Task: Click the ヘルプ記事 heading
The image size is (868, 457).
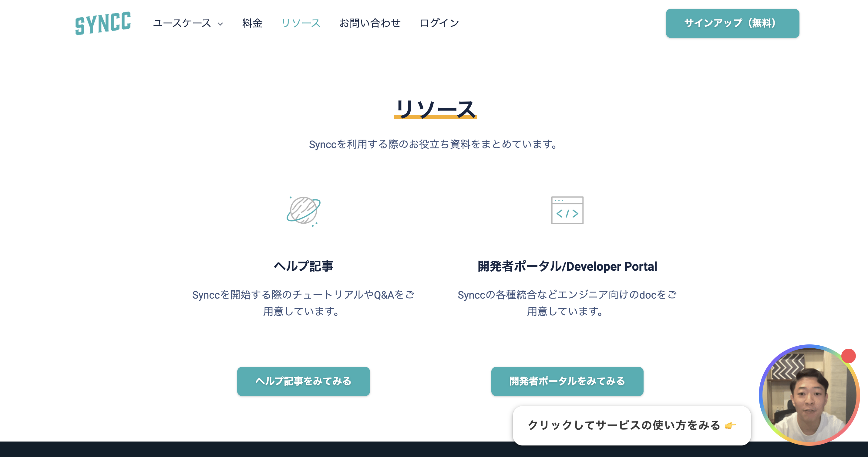Action: click(304, 266)
